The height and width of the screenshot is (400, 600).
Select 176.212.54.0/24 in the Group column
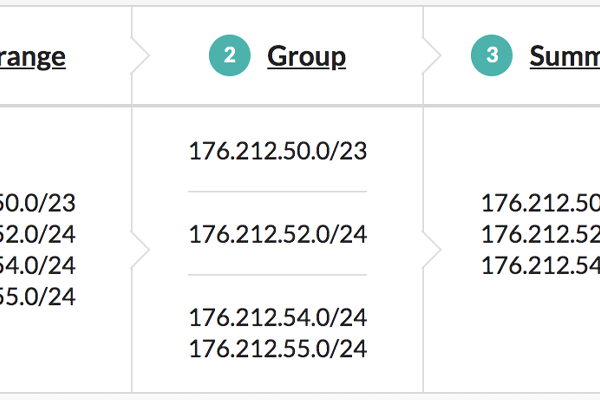tap(278, 318)
